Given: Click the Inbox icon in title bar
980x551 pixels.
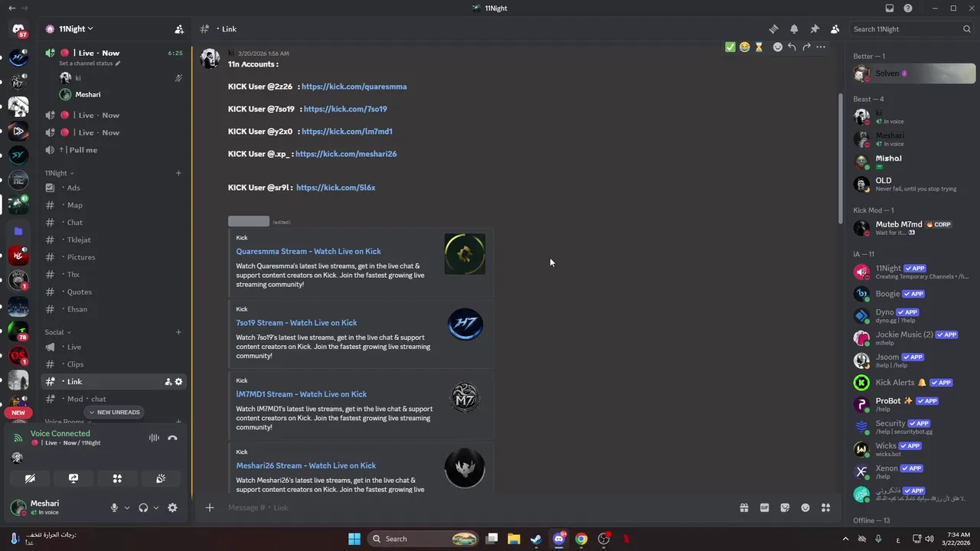Looking at the screenshot, I should [x=890, y=8].
